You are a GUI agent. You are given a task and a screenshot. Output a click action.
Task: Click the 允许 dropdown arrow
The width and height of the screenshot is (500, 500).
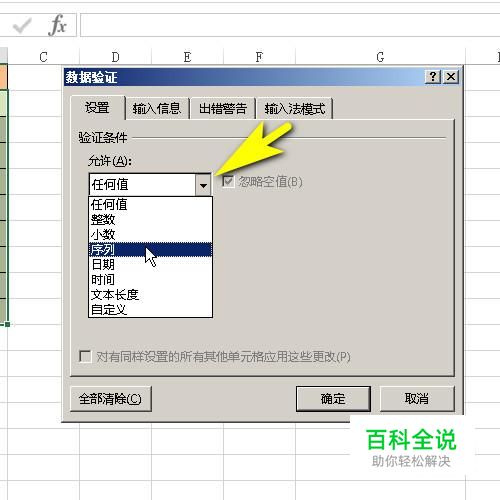click(203, 185)
